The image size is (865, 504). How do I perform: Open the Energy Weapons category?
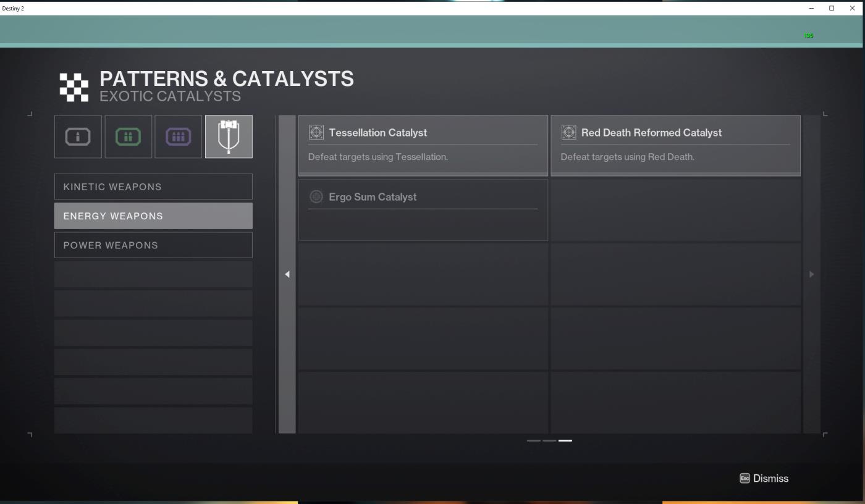click(153, 216)
